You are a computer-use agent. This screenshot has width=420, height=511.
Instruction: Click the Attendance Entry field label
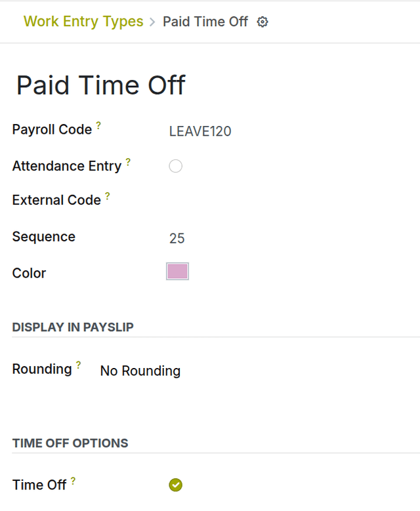pyautogui.click(x=66, y=166)
